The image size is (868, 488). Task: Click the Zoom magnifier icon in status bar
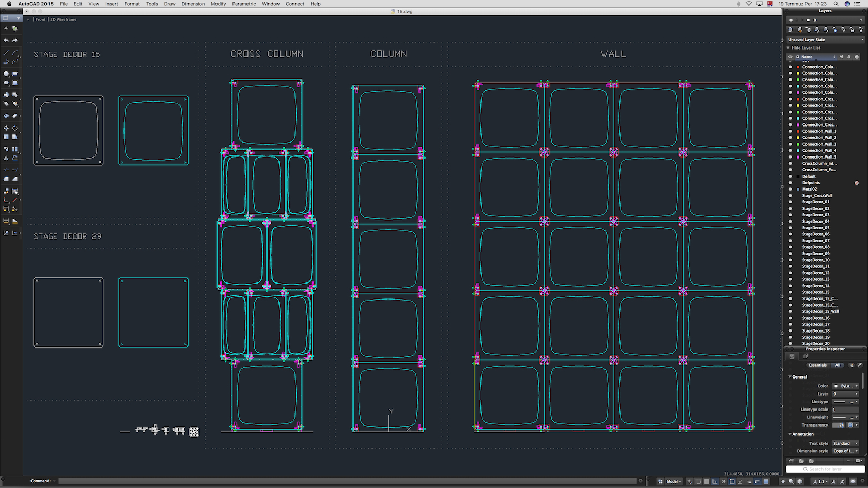pos(791,481)
